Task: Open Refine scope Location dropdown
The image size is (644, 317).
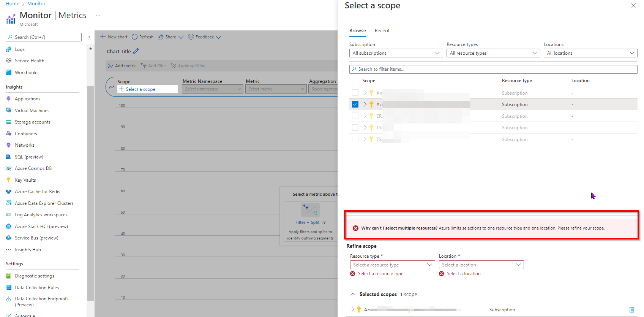Action: pyautogui.click(x=481, y=265)
